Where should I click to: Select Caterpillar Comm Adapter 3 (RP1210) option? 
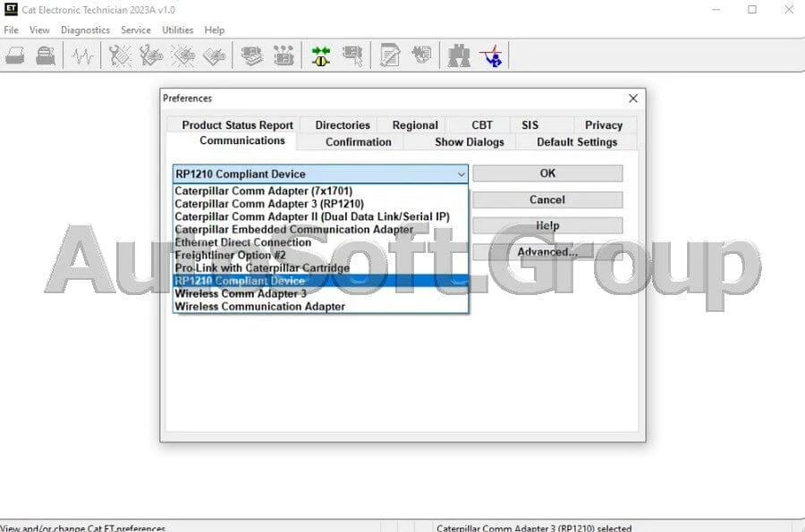[269, 204]
